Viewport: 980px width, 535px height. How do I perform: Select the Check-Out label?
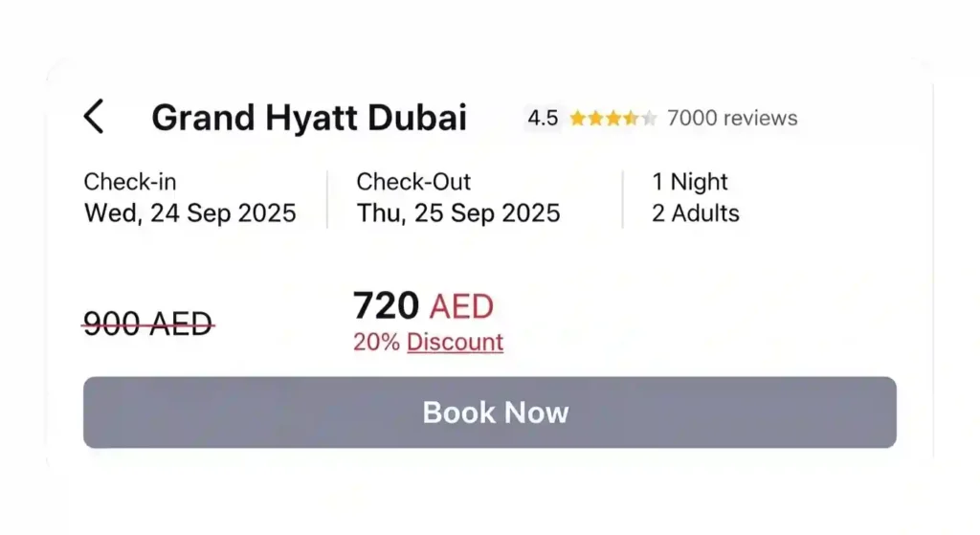[413, 182]
